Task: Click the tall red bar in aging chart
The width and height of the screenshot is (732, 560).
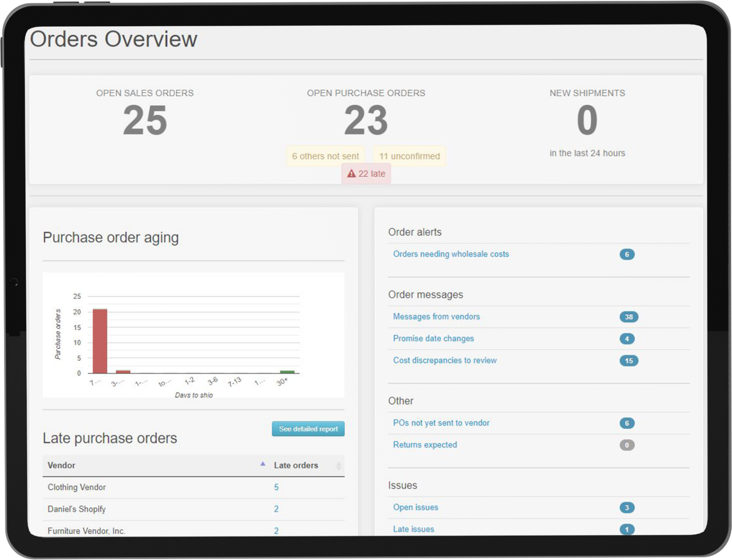Action: pos(100,341)
